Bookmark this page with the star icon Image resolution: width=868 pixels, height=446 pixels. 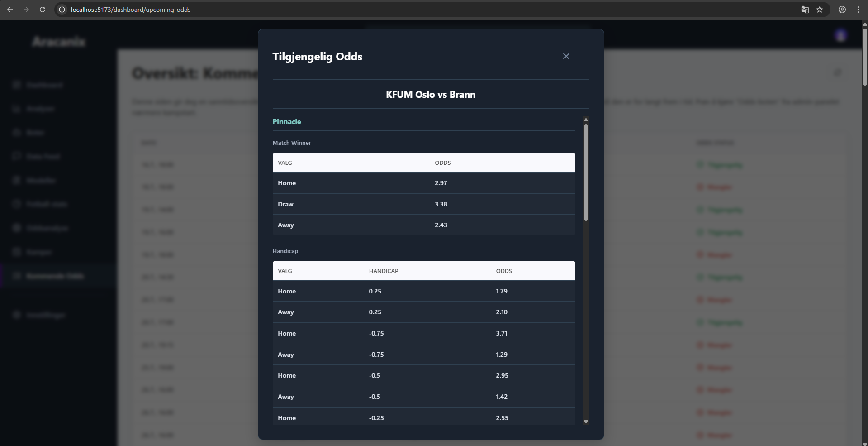pyautogui.click(x=820, y=10)
